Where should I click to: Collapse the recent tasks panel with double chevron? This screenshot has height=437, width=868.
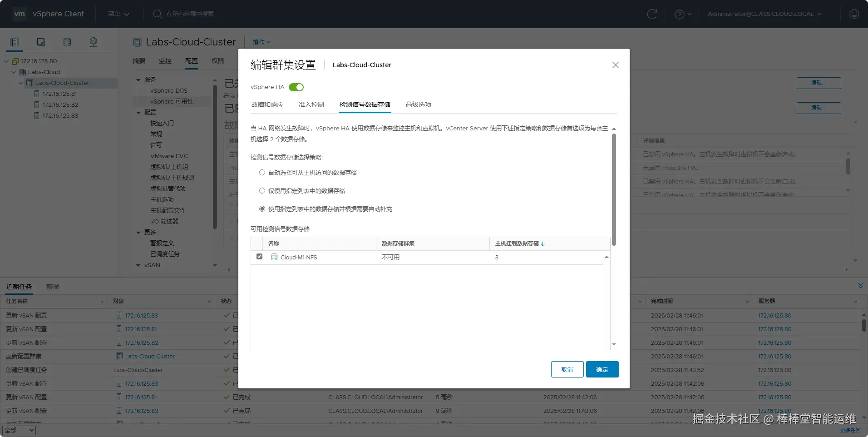coord(861,286)
